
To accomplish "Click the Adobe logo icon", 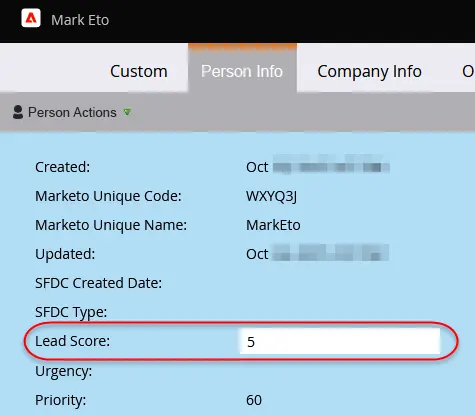I will coord(31,18).
